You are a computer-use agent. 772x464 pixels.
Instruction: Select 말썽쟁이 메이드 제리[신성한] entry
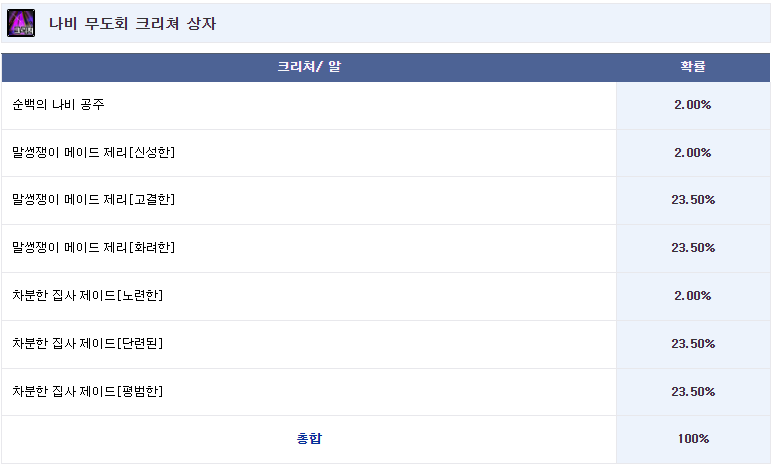point(94,152)
